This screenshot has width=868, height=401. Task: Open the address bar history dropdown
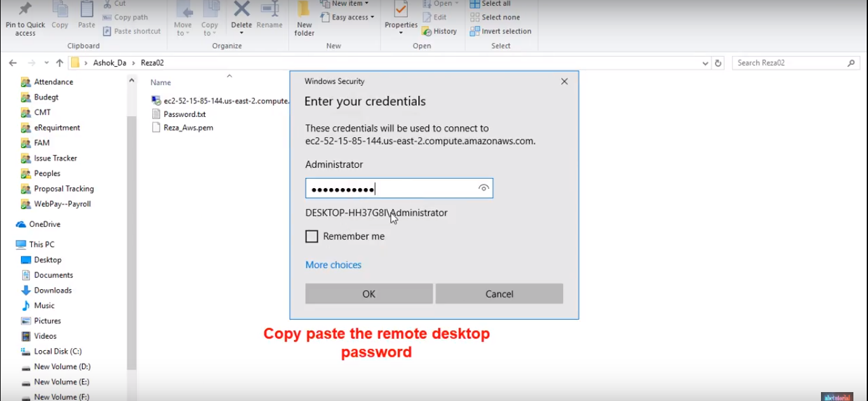point(705,63)
